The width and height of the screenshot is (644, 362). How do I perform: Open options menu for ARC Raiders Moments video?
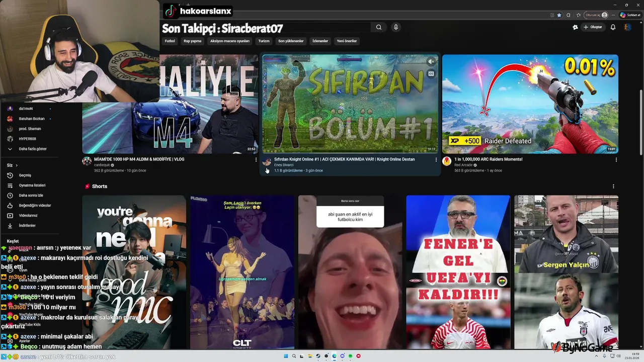point(616,159)
